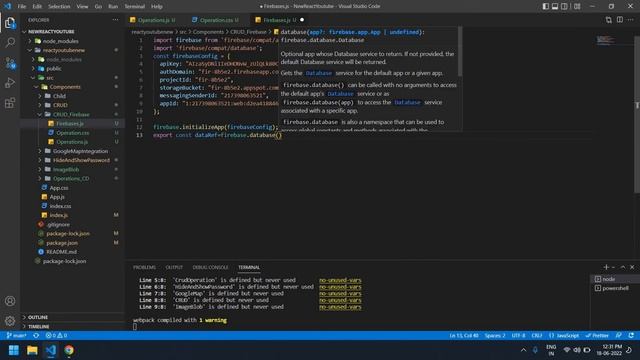The width and height of the screenshot is (640, 360).
Task: Click Prettier in the status bar
Action: click(597, 336)
